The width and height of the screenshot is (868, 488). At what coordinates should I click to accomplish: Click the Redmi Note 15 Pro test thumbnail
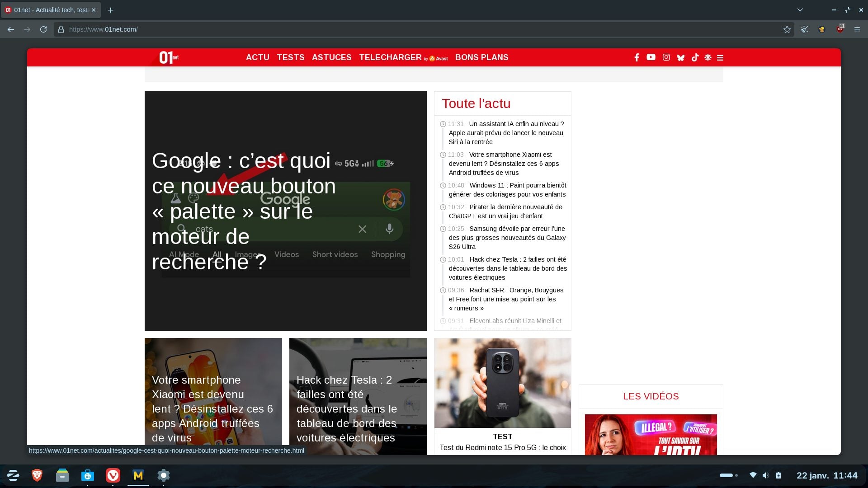tap(502, 383)
